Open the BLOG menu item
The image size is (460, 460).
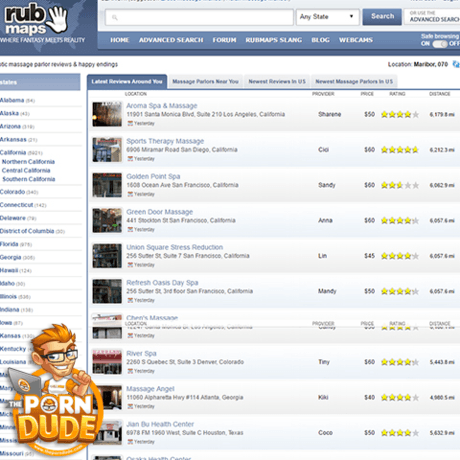click(320, 40)
